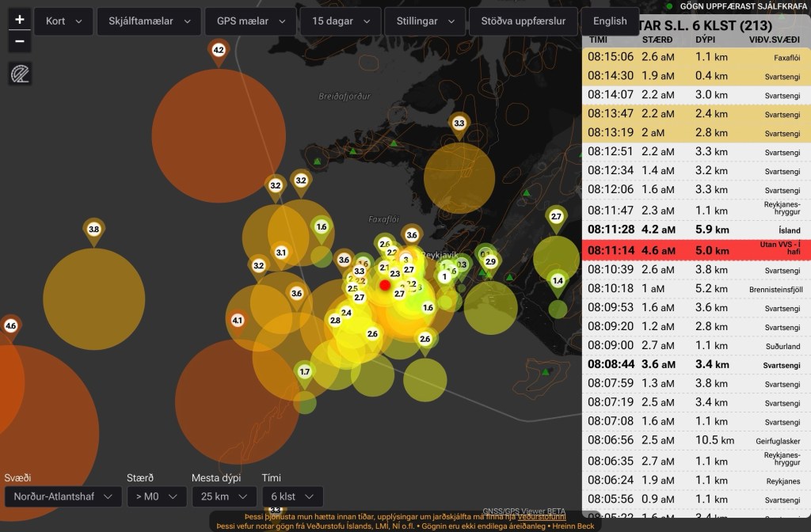Screen dimensions: 811x532
Task: Click the 4.1 magnitude orange marker
Action: (237, 321)
